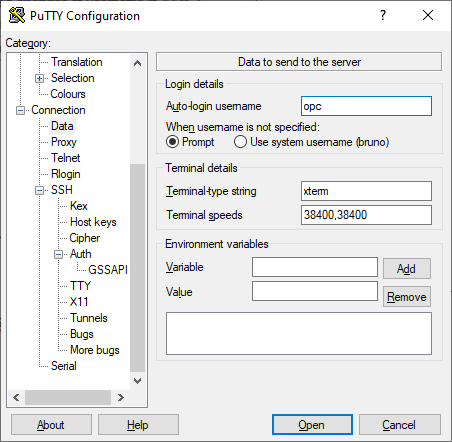The image size is (452, 442).
Task: Open the SSH settings category
Action: (62, 190)
